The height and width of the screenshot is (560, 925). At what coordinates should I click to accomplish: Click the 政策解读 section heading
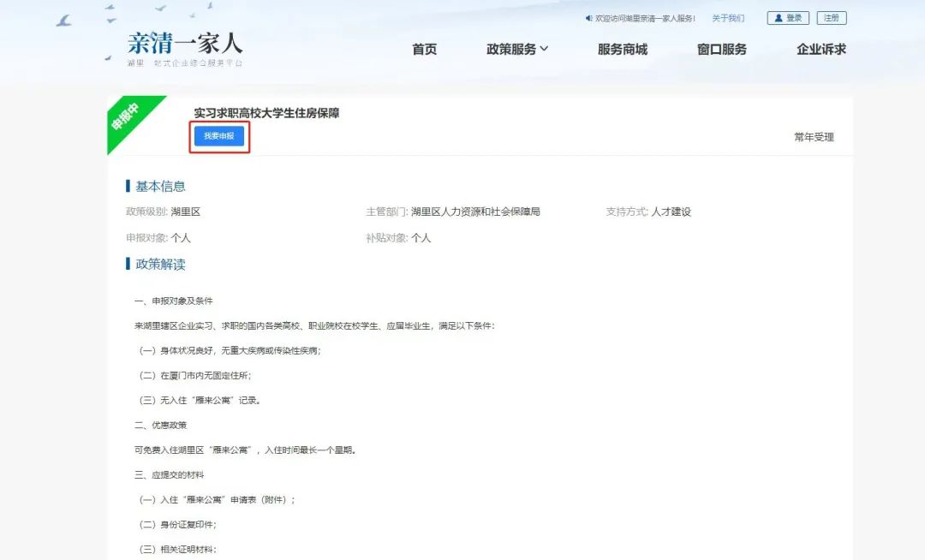[x=160, y=264]
